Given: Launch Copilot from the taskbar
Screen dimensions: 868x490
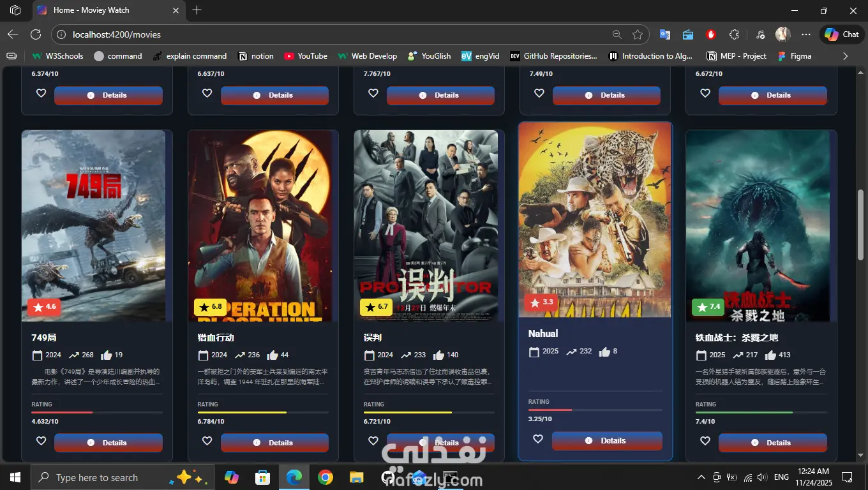Looking at the screenshot, I should click(232, 477).
